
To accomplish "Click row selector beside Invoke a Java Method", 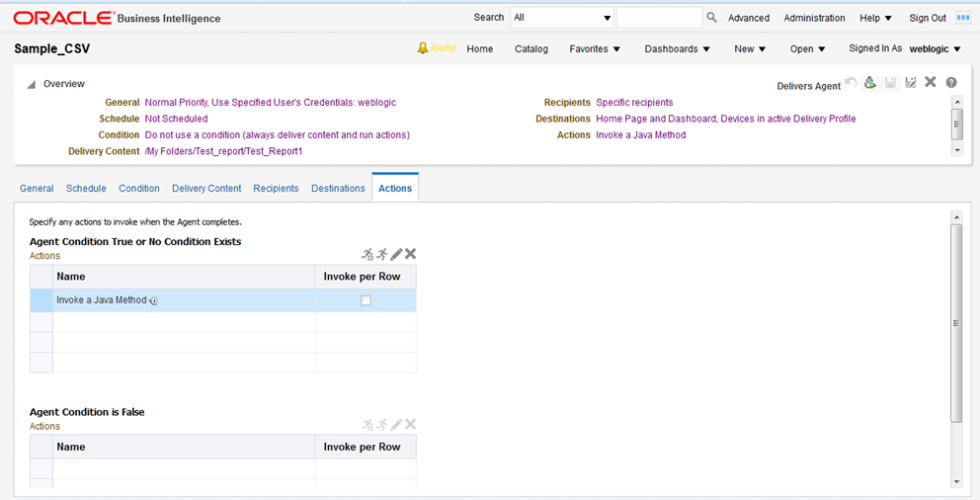I will [x=41, y=300].
